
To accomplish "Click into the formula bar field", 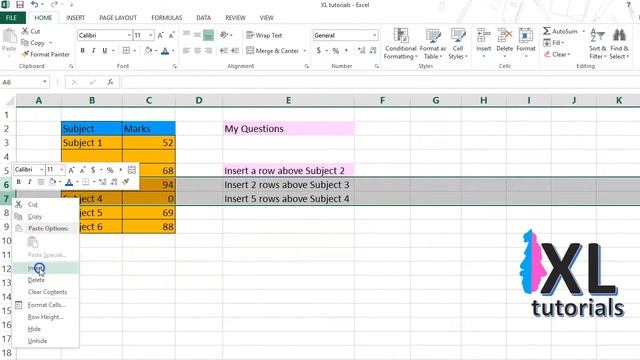I will (x=380, y=82).
